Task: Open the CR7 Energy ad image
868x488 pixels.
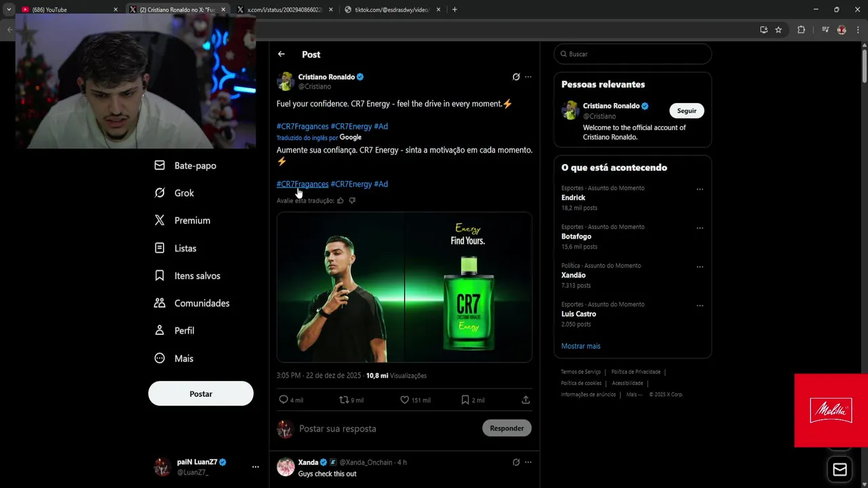Action: [404, 287]
